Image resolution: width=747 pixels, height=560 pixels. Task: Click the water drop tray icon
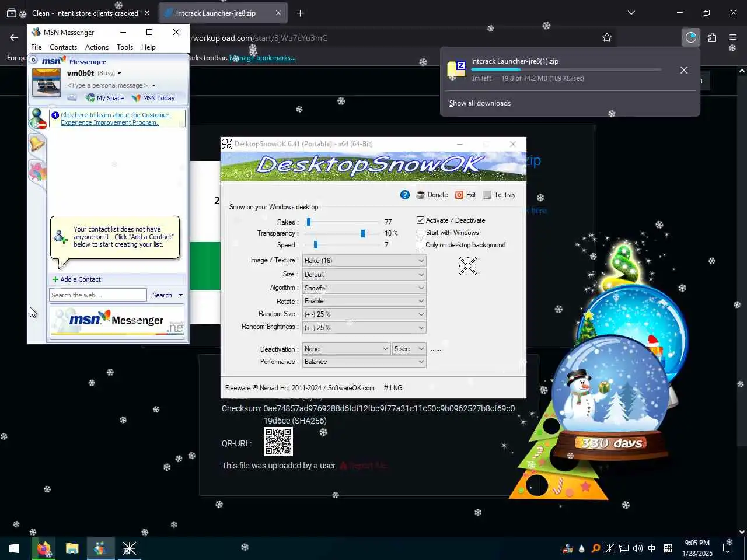[581, 548]
